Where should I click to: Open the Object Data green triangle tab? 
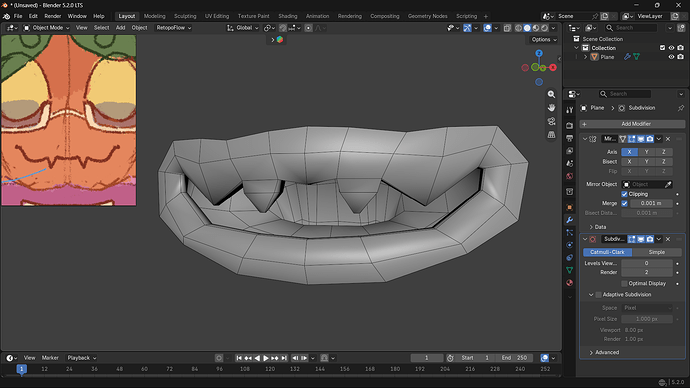(569, 270)
